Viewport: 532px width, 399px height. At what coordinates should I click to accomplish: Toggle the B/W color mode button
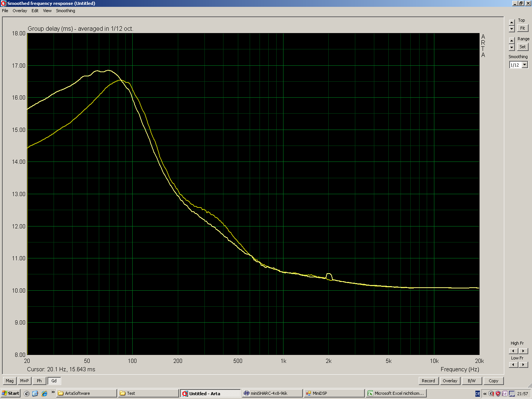click(472, 381)
